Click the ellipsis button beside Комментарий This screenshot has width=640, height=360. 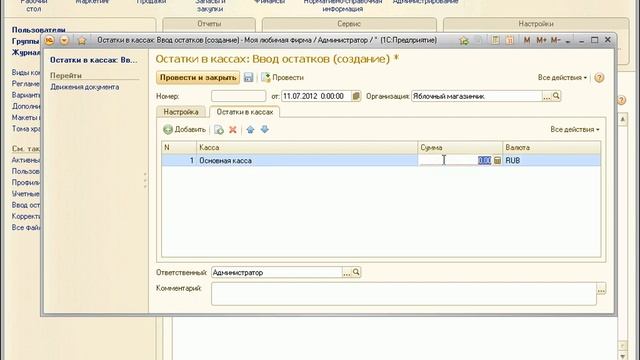coord(601,289)
